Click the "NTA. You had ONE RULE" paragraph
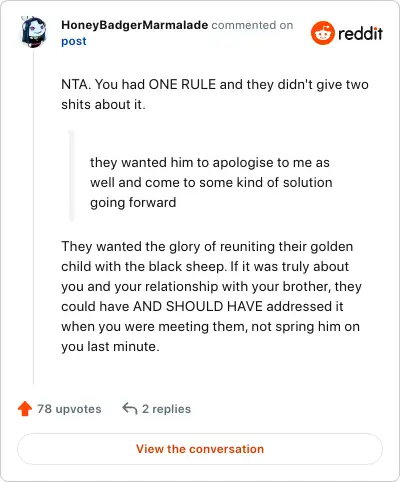Viewport: 400px width, 482px height. click(215, 94)
